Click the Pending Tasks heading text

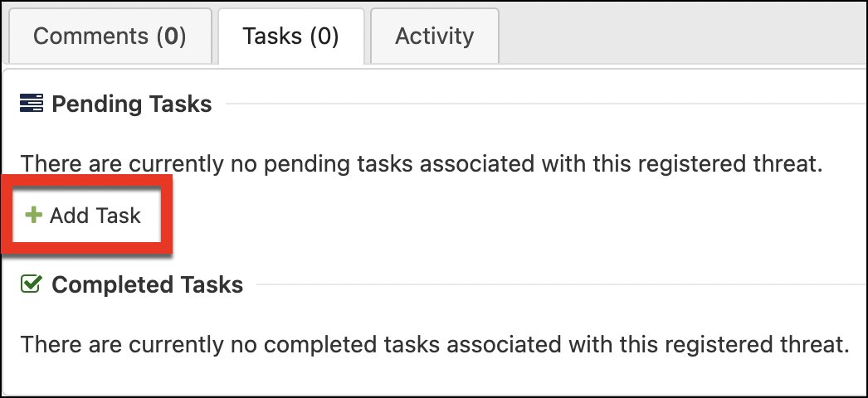132,104
